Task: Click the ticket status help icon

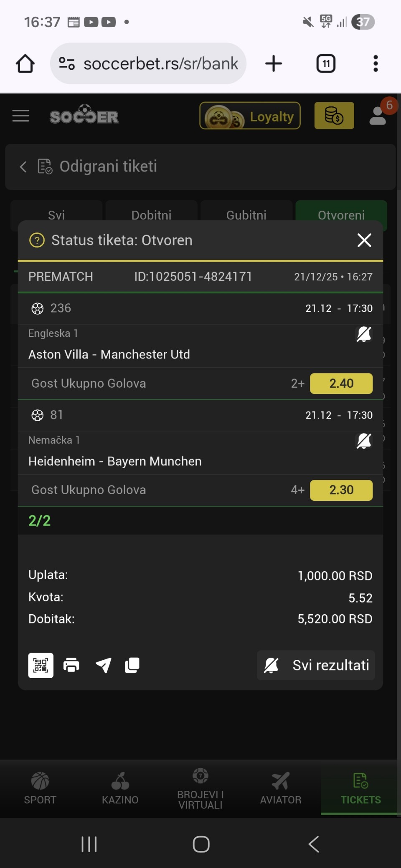Action: (x=37, y=240)
